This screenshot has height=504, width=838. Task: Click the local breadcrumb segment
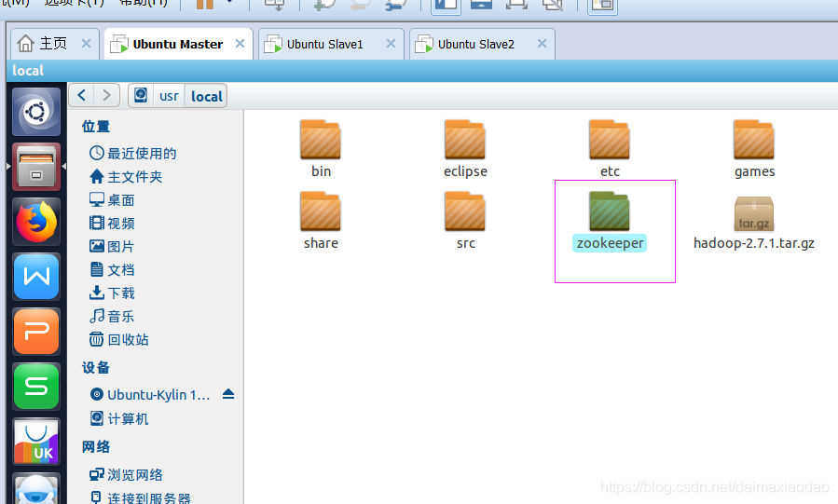pyautogui.click(x=206, y=96)
